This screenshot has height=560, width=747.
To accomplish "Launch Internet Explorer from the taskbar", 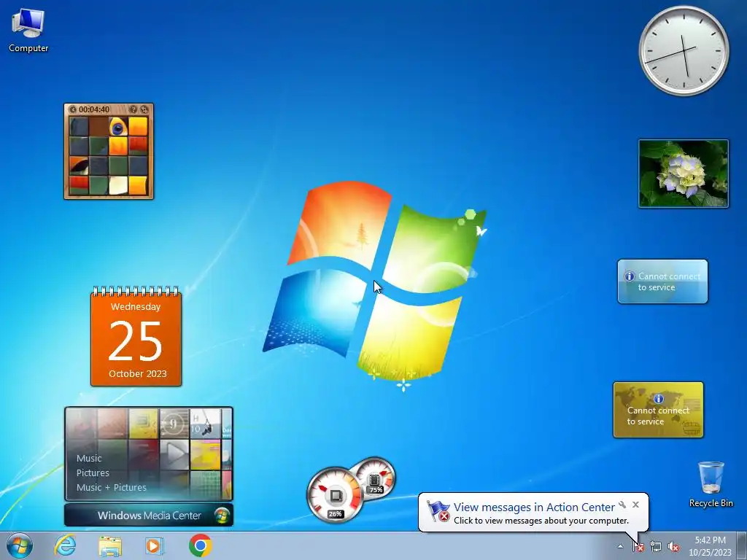I will 65,545.
